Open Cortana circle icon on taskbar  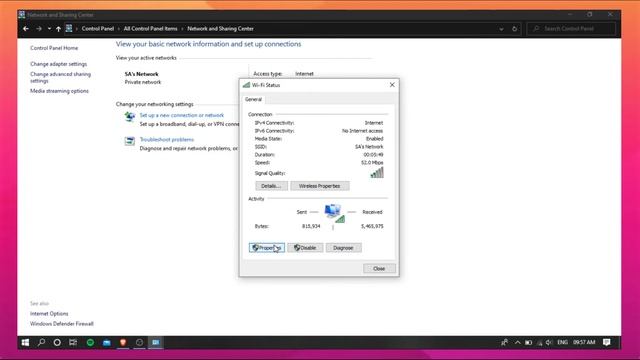[57, 342]
